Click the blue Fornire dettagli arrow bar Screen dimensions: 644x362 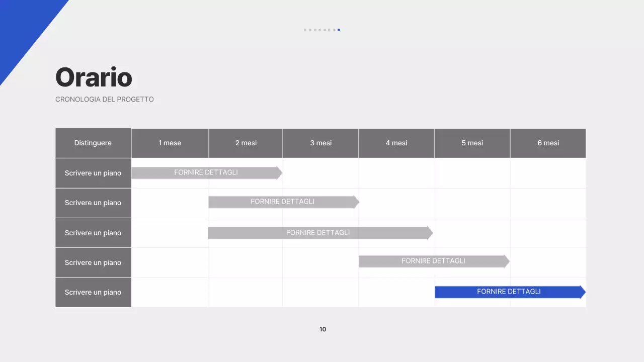509,292
